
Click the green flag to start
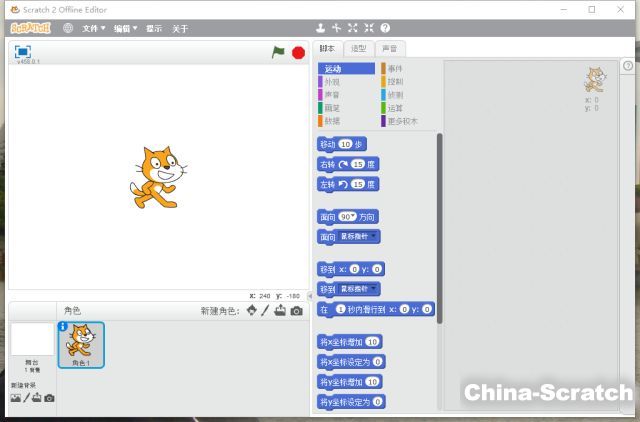(278, 52)
